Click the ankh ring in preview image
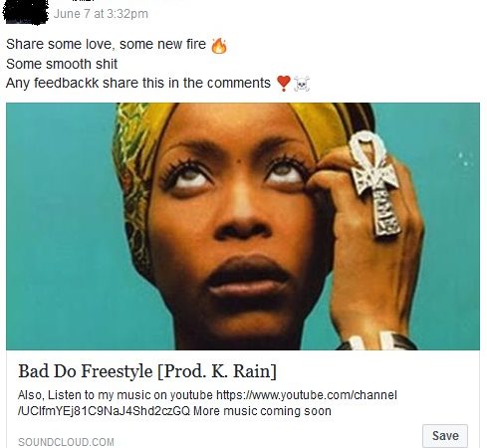Image resolution: width=487 pixels, height=448 pixels. point(375,182)
